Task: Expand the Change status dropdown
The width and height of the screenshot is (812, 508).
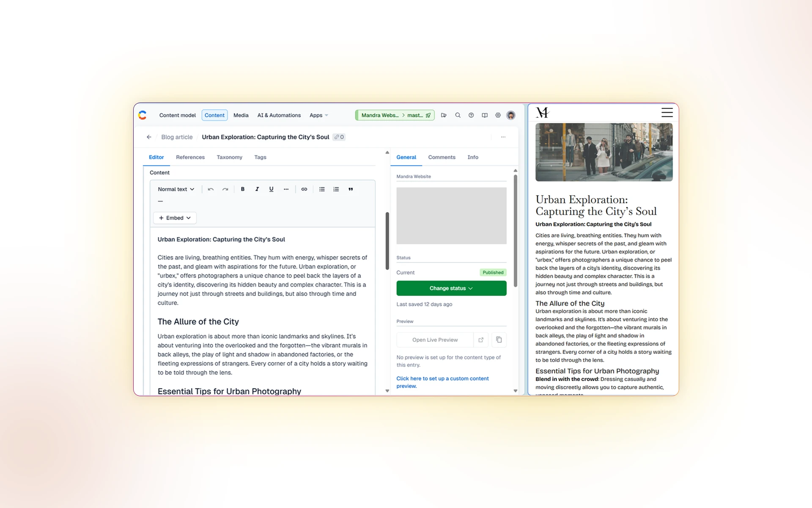Action: point(451,288)
